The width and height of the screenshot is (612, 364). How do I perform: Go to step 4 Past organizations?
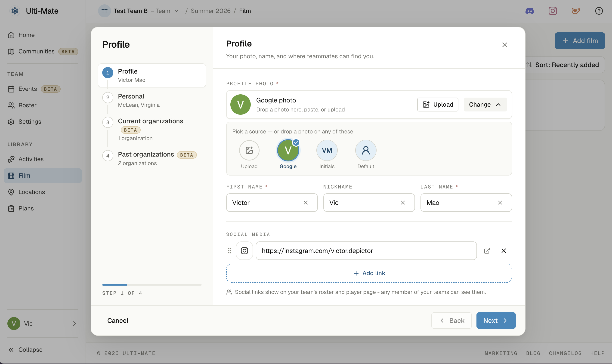pyautogui.click(x=152, y=159)
